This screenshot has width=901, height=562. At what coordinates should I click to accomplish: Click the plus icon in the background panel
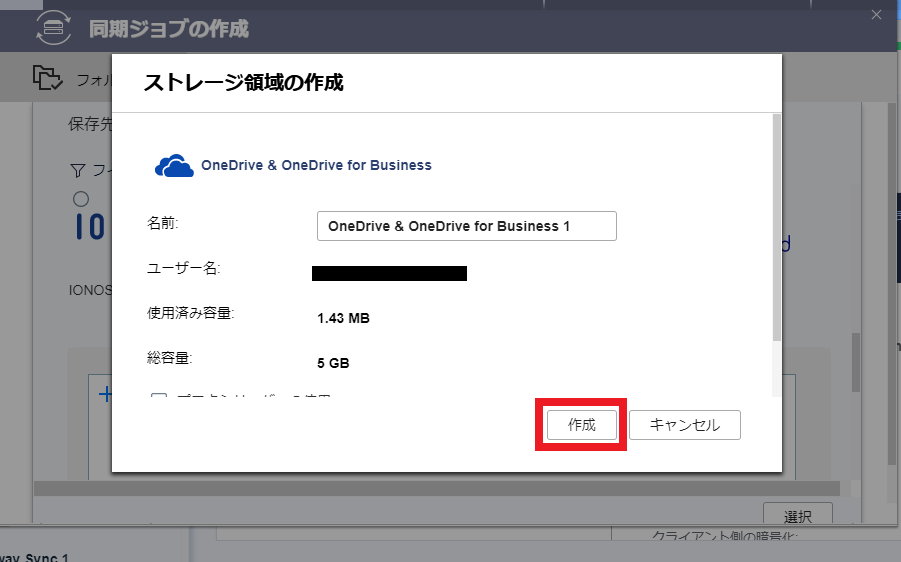(105, 394)
